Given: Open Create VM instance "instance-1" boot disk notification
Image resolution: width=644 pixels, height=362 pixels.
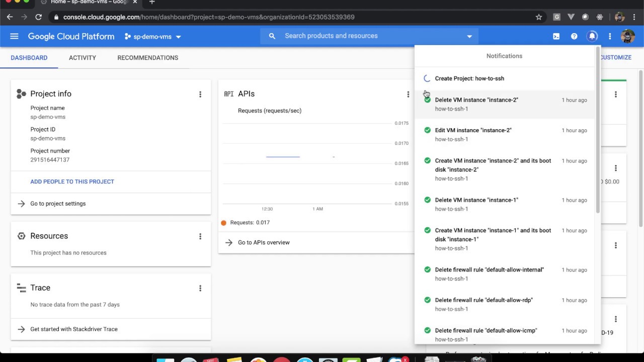Looking at the screenshot, I should click(x=505, y=239).
